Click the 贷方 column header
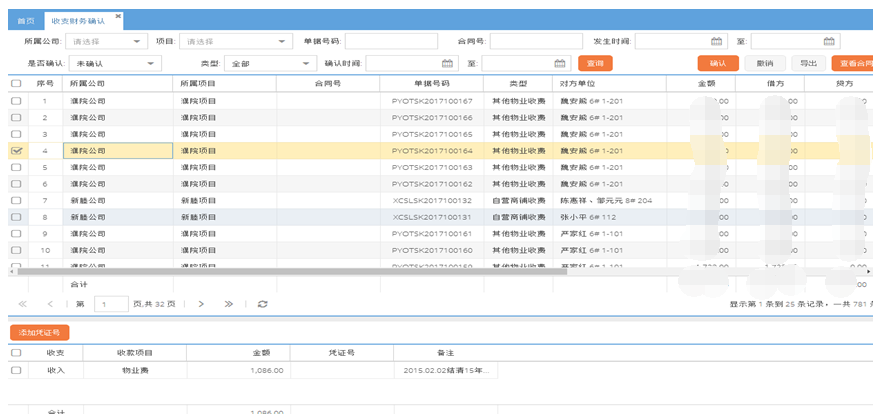 point(838,83)
